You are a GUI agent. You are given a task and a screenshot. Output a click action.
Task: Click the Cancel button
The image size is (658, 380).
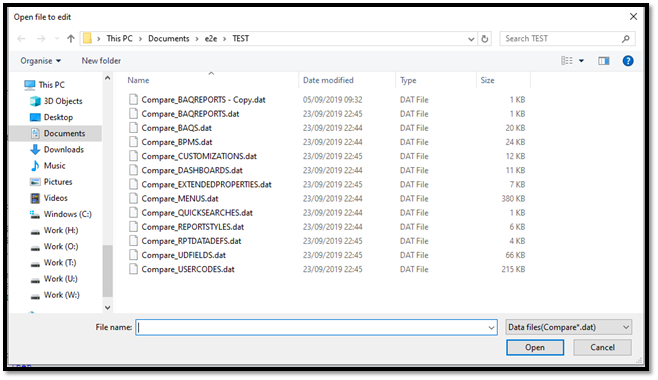point(602,347)
